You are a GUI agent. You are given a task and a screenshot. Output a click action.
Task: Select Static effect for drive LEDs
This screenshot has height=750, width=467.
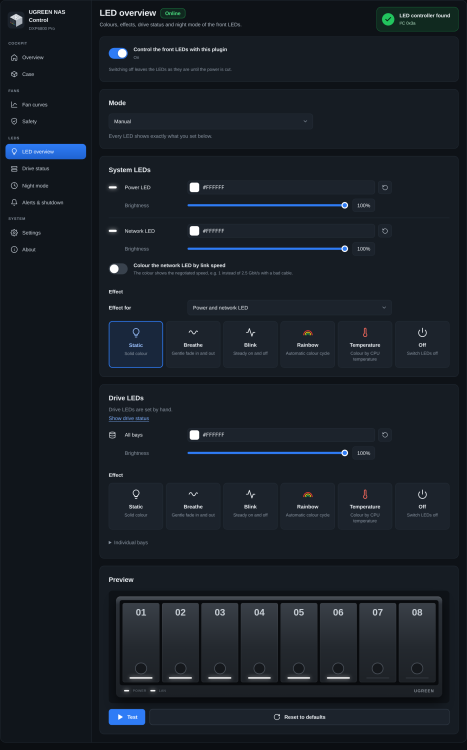(136, 506)
